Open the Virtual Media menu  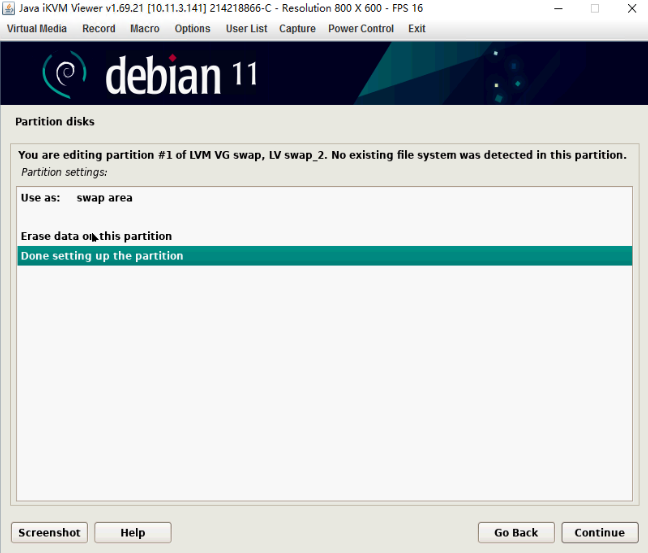(37, 29)
